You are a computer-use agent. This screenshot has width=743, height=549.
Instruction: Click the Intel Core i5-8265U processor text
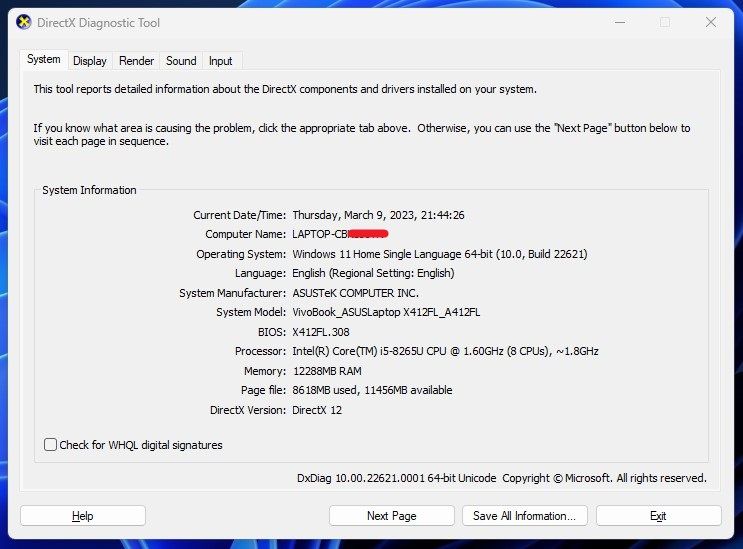pos(445,351)
